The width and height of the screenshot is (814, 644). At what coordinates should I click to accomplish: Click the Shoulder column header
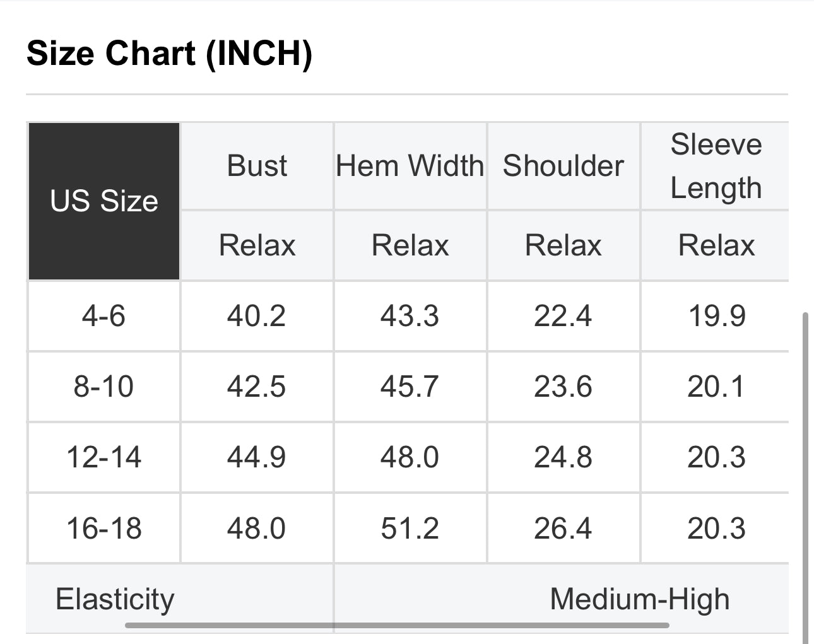(x=563, y=167)
